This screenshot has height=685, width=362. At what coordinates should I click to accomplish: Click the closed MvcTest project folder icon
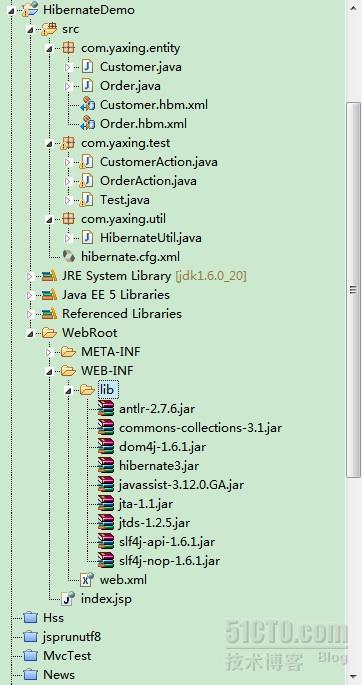(31, 656)
